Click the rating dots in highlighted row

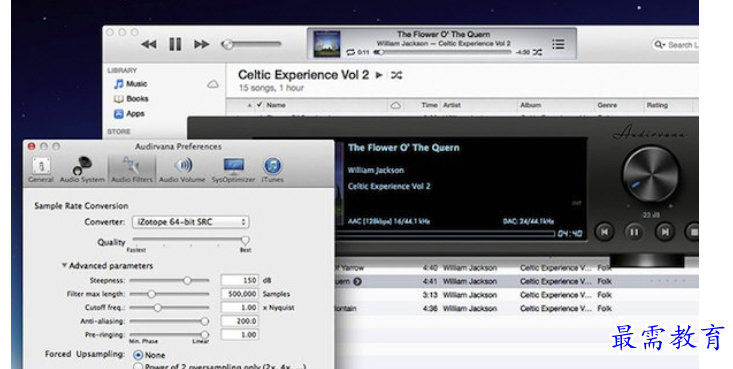click(667, 282)
